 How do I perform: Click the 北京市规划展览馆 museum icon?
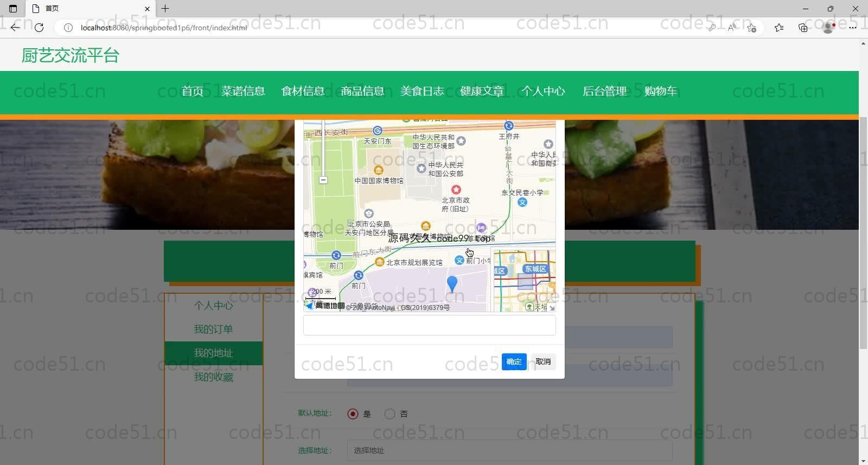click(x=380, y=262)
